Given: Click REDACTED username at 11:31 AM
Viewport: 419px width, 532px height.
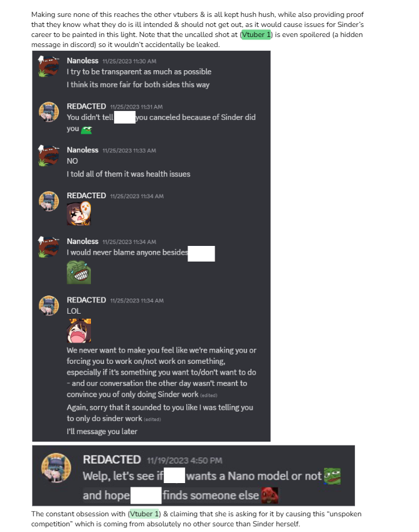Looking at the screenshot, I should pos(86,107).
